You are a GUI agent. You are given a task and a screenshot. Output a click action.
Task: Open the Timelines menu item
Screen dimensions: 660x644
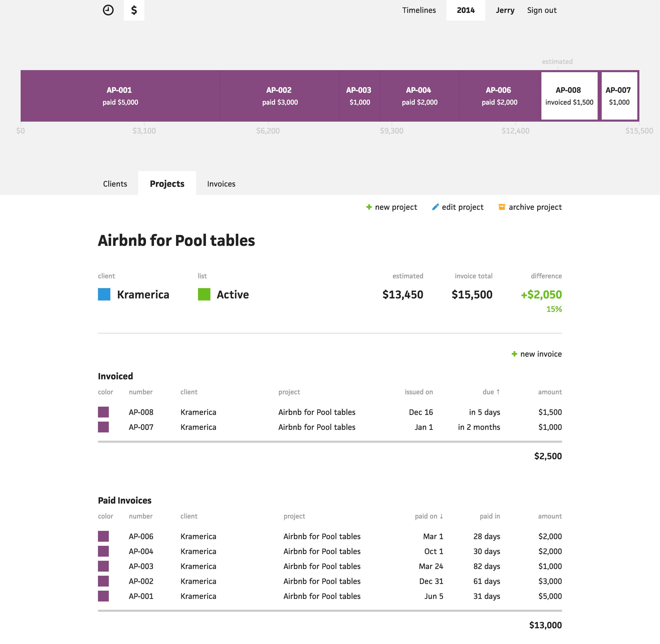(x=419, y=10)
